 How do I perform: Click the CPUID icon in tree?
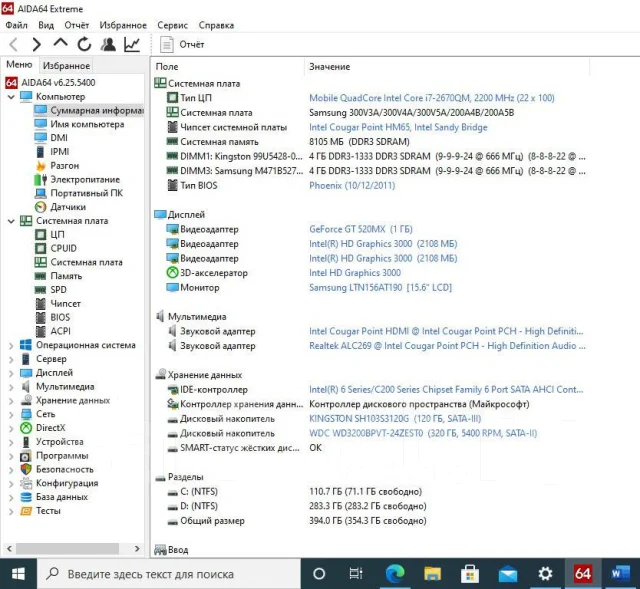(40, 249)
